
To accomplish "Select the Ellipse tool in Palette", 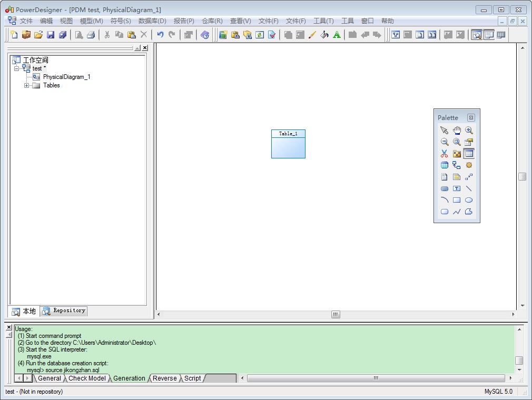I will (469, 200).
